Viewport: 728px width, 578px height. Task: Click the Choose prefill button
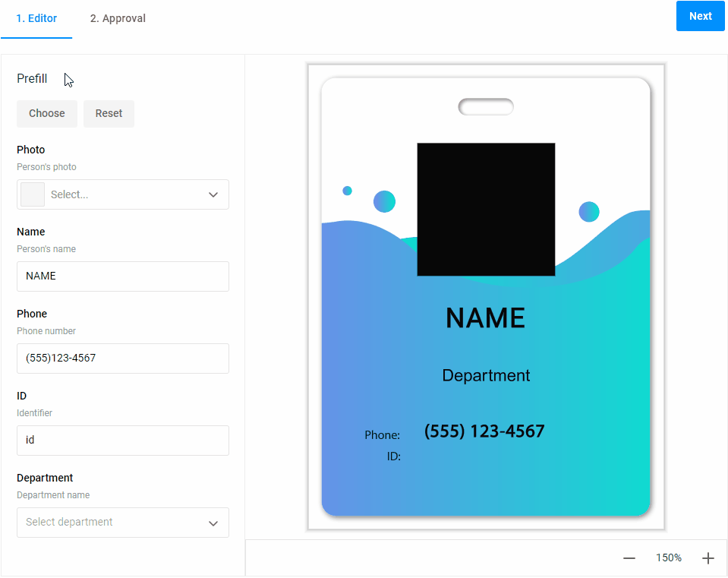47,113
